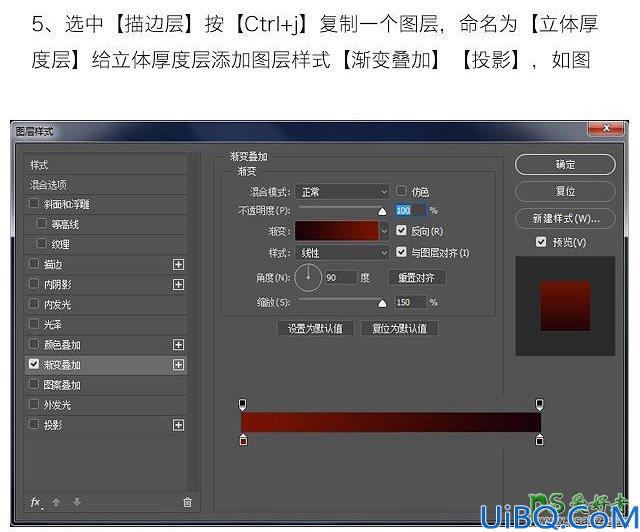Click the 不透明度 slider handle

point(382,211)
